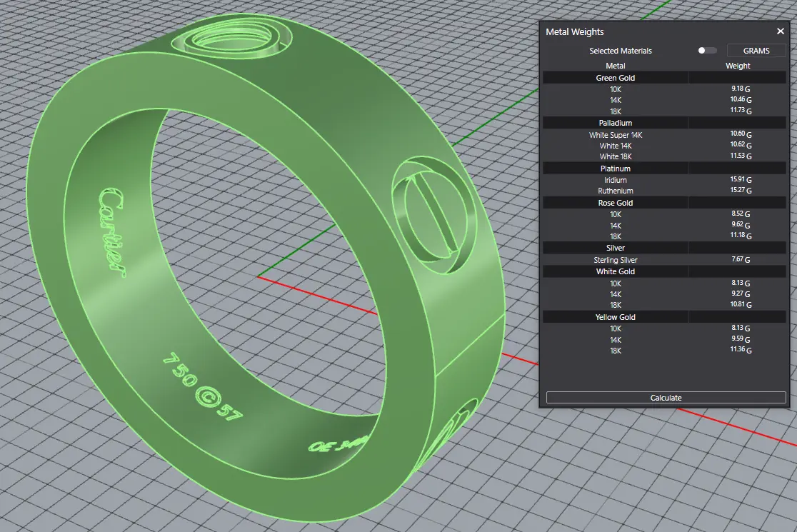Click the Ruthenium weight 15.27 G

click(x=741, y=190)
